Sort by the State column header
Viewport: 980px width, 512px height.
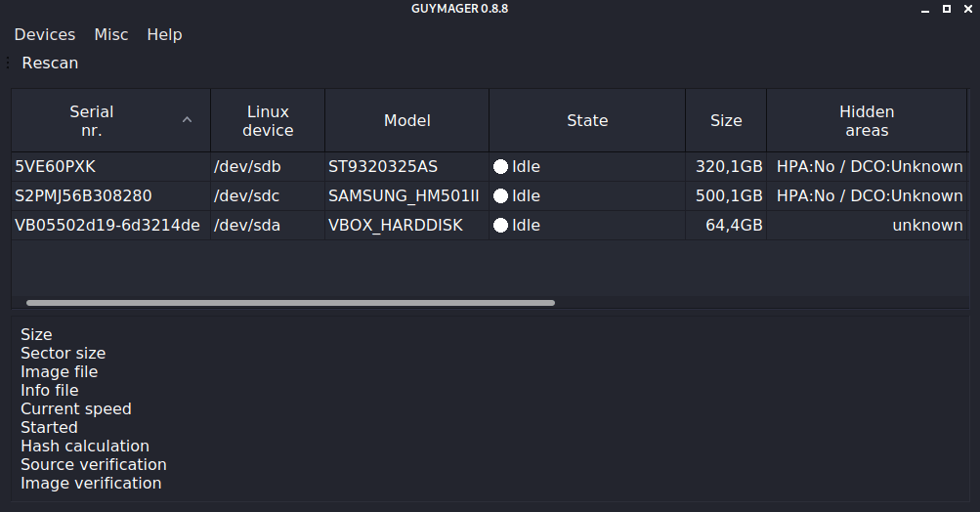(x=587, y=121)
